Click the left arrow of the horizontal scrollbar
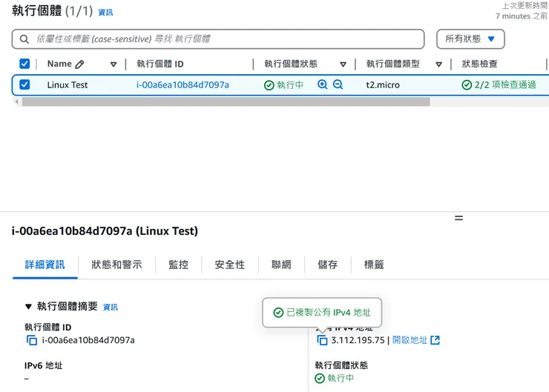Viewport: 549px width, 392px height. click(16, 102)
